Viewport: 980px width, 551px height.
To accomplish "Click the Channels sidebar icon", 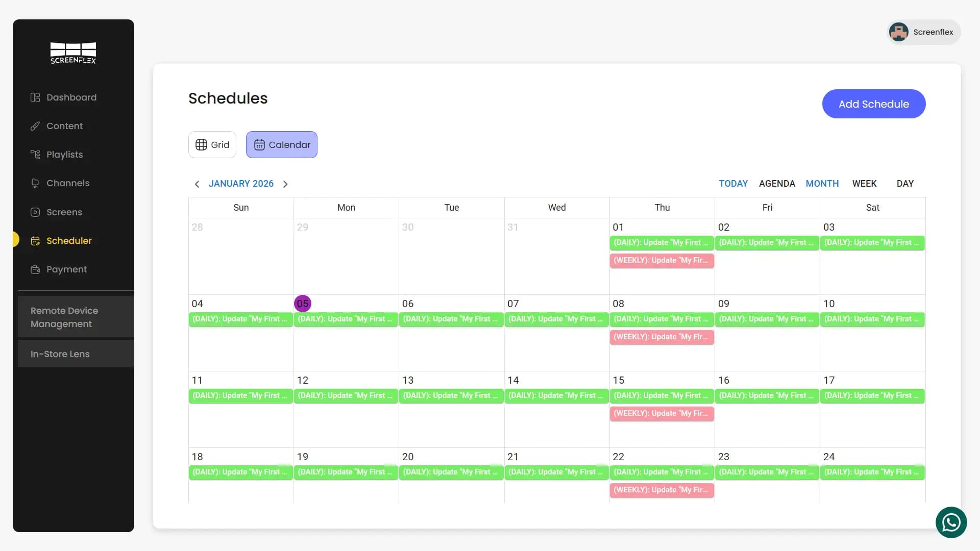I will click(35, 183).
